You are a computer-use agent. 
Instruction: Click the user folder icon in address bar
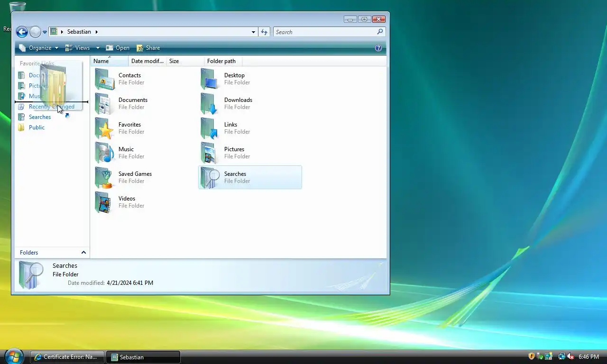(x=54, y=32)
